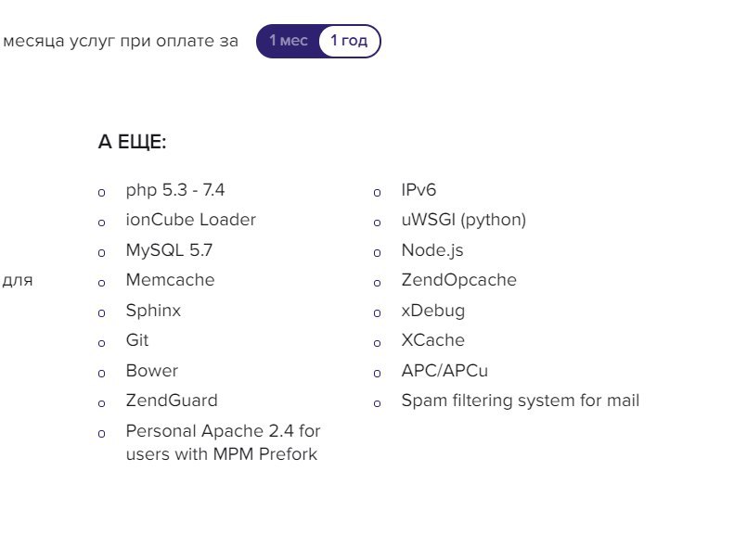This screenshot has width=747, height=560.
Task: Select the APC/APCu entry
Action: (444, 371)
